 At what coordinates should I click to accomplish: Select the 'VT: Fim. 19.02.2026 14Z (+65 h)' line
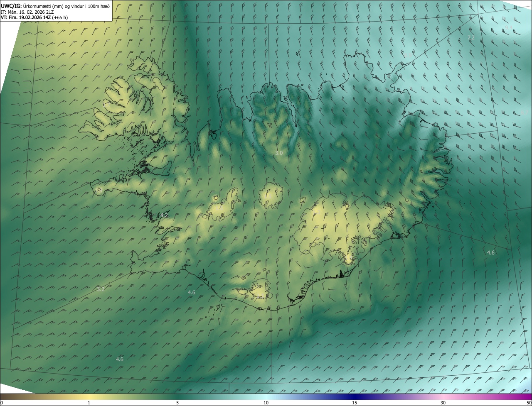34,17
